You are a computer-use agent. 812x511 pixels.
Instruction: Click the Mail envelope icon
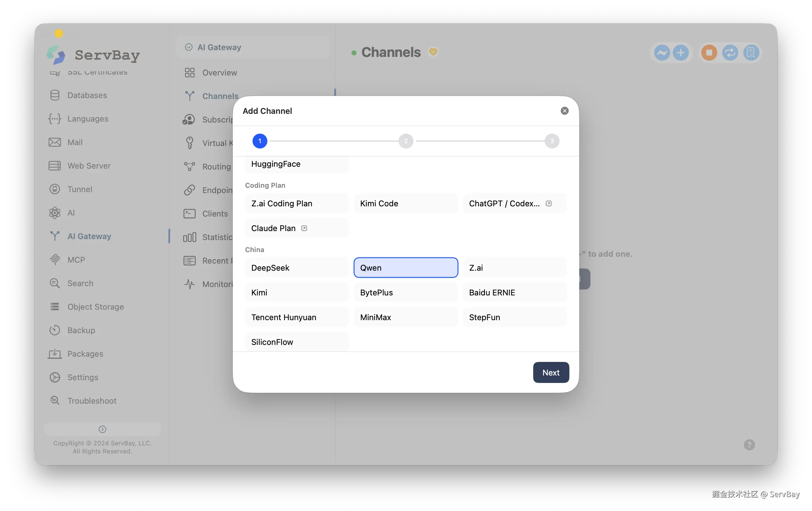55,142
